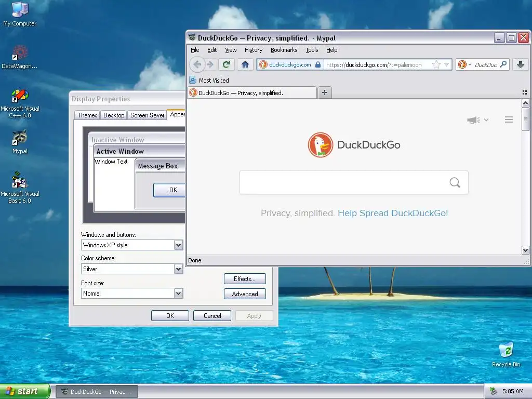Click the DuckDuckGo page search magnifier
Viewport: 532px width, 399px height.
pyautogui.click(x=455, y=182)
